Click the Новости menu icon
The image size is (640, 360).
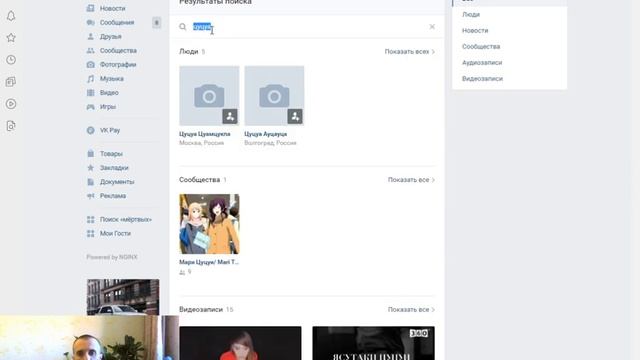[x=91, y=8]
